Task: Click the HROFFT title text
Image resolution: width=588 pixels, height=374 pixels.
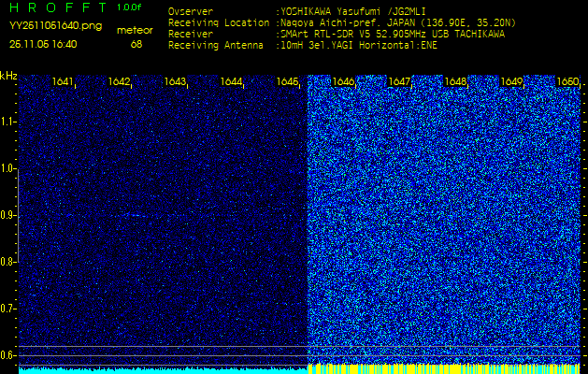Action: click(x=60, y=7)
